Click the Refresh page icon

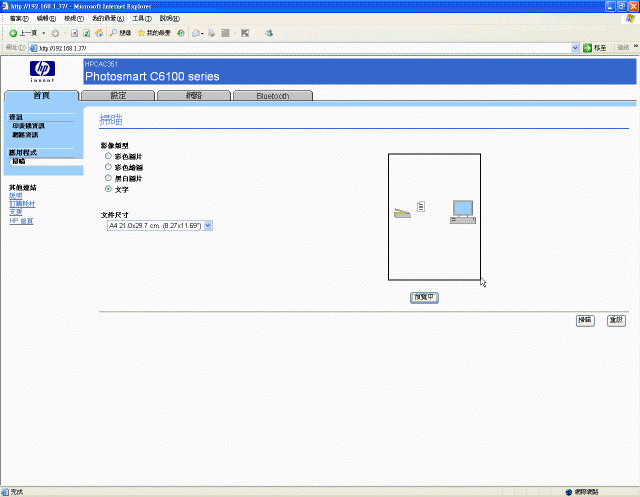(87, 33)
